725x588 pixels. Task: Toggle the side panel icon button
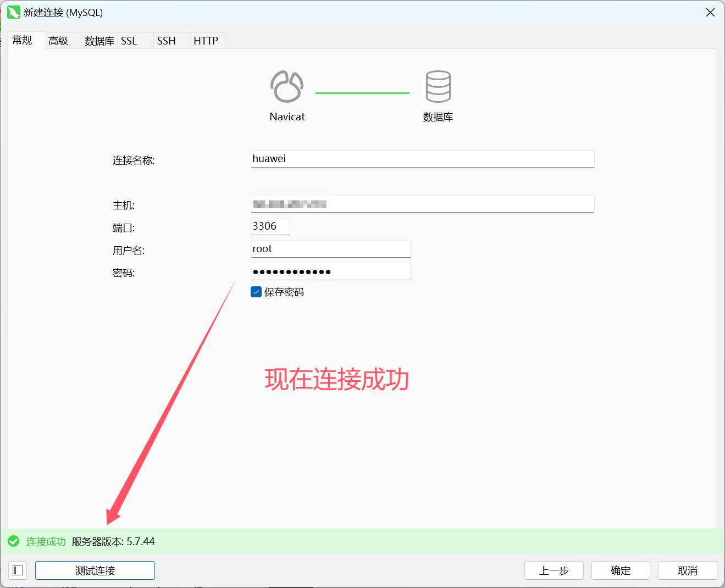point(18,570)
